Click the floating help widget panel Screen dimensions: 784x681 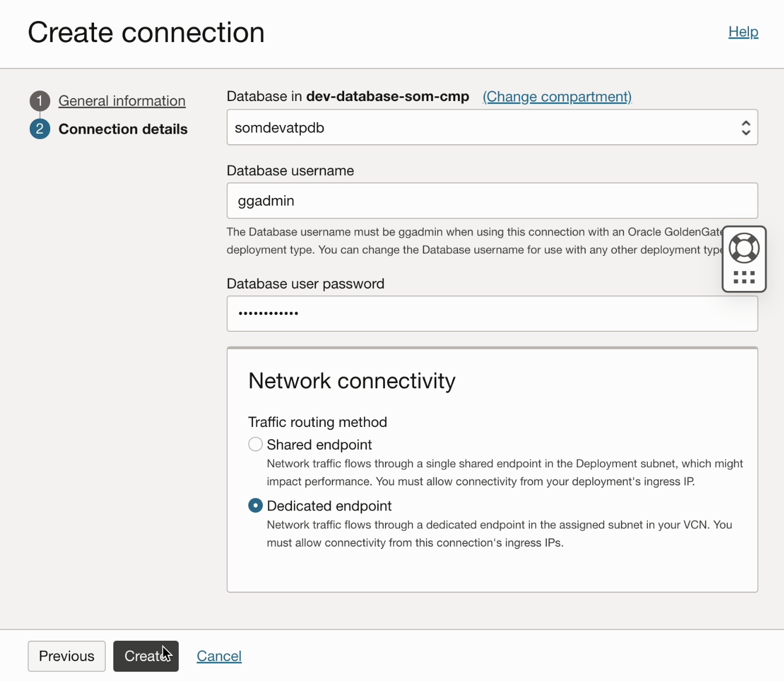pyautogui.click(x=744, y=259)
